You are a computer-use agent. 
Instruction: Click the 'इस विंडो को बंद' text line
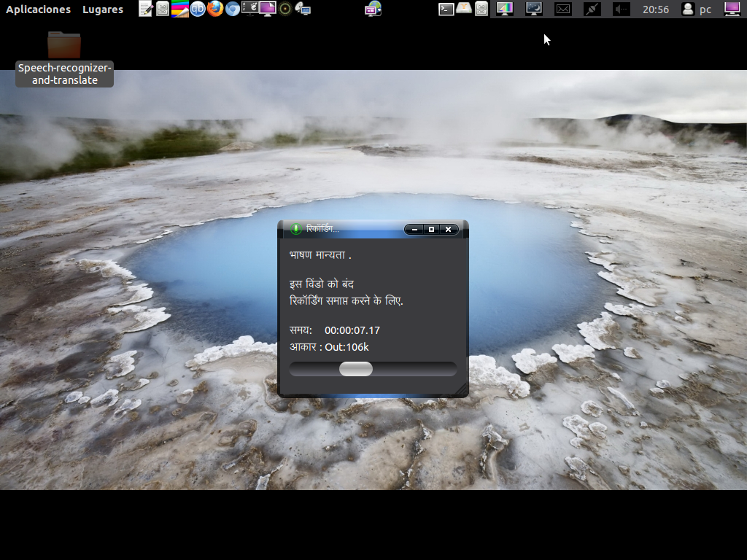tap(322, 284)
